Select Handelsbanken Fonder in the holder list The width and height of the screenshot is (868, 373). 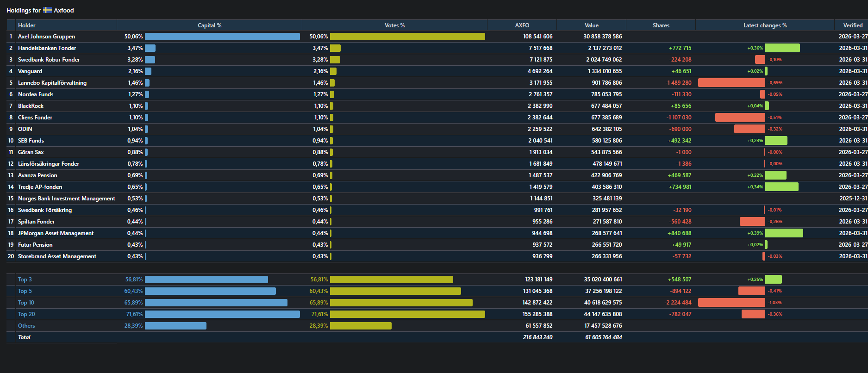pyautogui.click(x=47, y=48)
